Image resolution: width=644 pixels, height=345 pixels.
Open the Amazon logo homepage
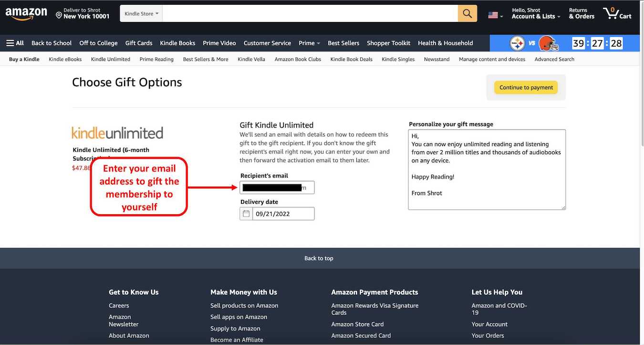(x=26, y=14)
